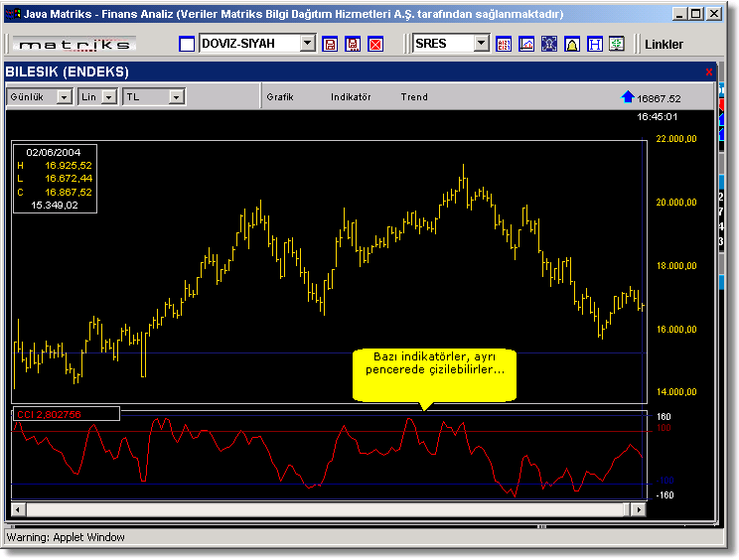Click the Linkler button
This screenshot has width=739, height=560.
coord(664,45)
